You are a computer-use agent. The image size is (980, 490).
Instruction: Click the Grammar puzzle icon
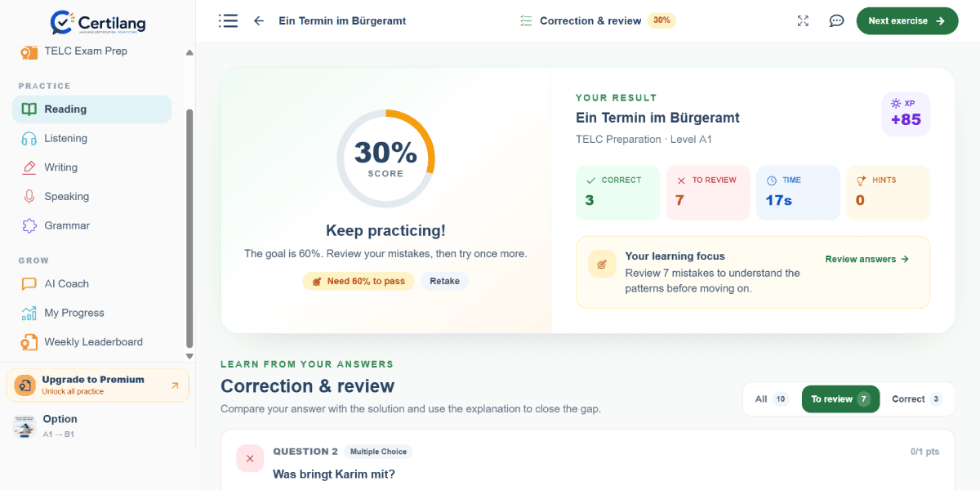pos(29,225)
